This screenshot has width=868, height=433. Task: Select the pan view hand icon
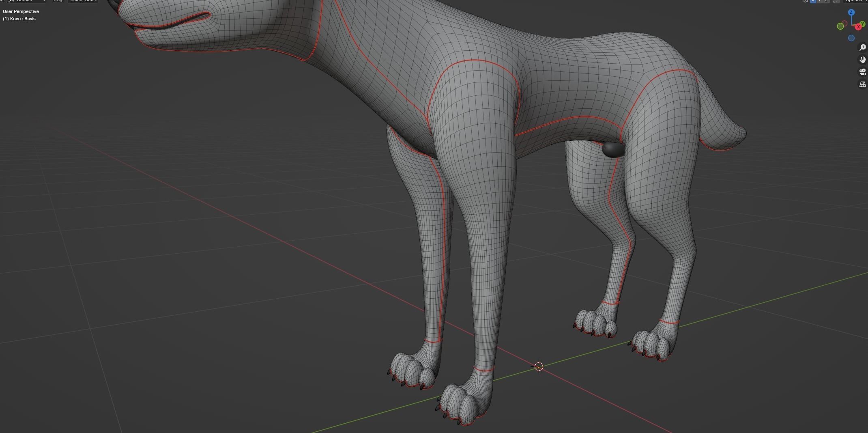[x=863, y=60]
